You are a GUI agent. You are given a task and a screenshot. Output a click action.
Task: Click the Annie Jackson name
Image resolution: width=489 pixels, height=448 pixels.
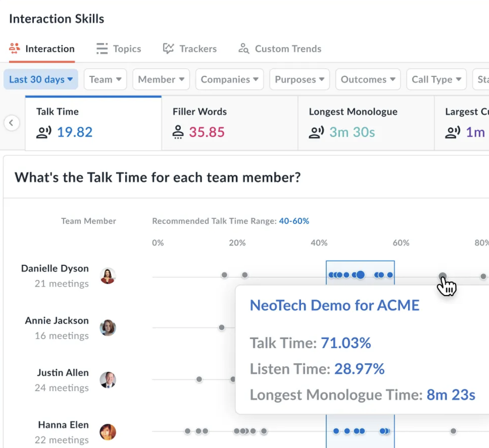click(x=57, y=321)
